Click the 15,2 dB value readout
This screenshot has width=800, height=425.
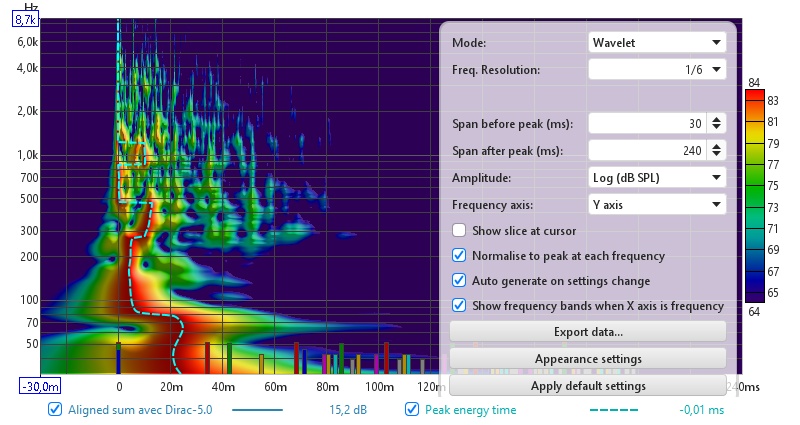pos(348,410)
